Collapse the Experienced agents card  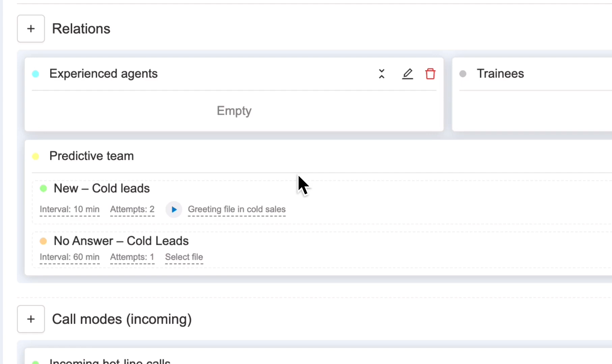[x=382, y=74]
